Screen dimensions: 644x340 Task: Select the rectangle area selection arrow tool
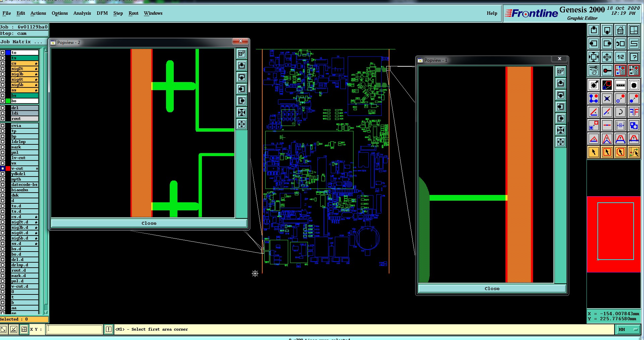click(x=607, y=152)
